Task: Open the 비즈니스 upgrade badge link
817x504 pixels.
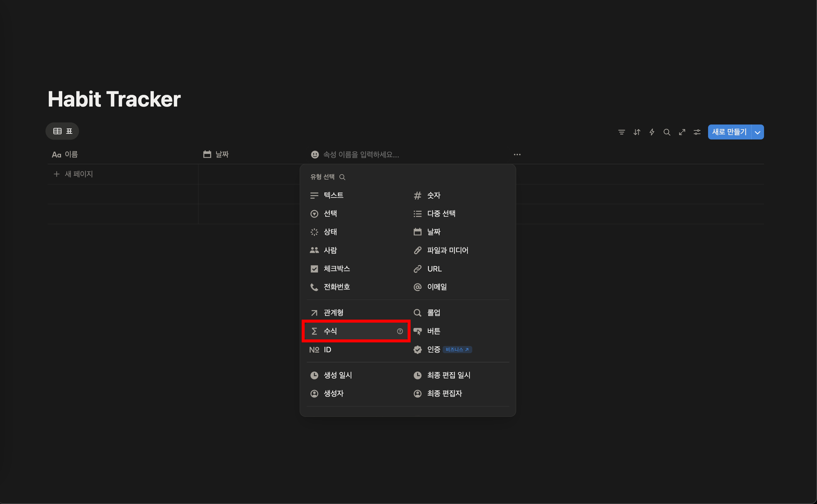Action: 457,350
